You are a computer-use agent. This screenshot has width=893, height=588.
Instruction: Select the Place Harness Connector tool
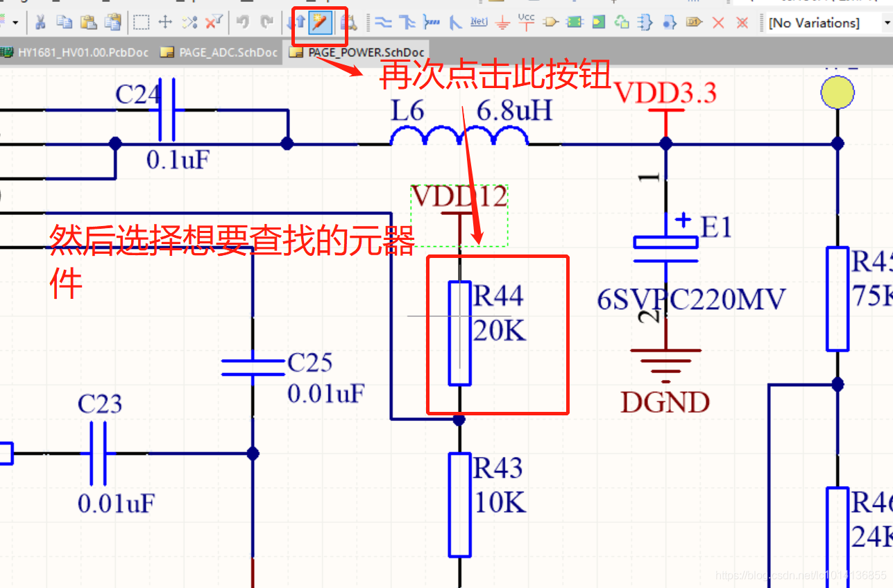645,22
